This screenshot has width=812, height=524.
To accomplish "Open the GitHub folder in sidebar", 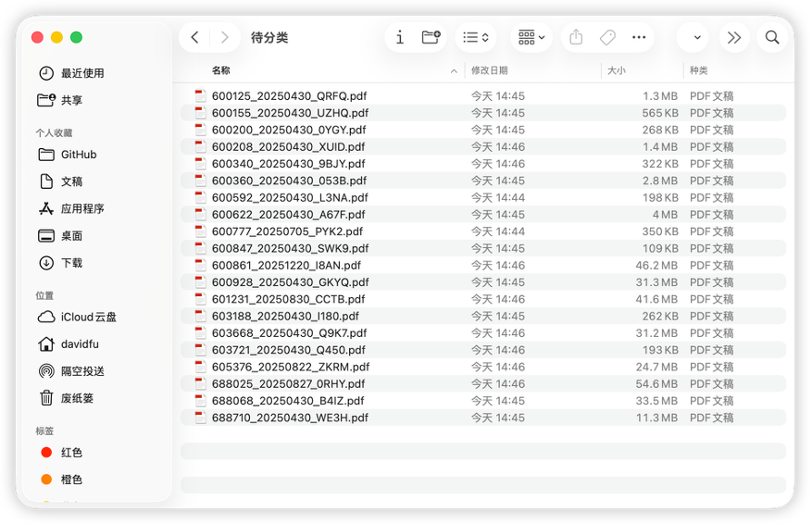I will [78, 155].
